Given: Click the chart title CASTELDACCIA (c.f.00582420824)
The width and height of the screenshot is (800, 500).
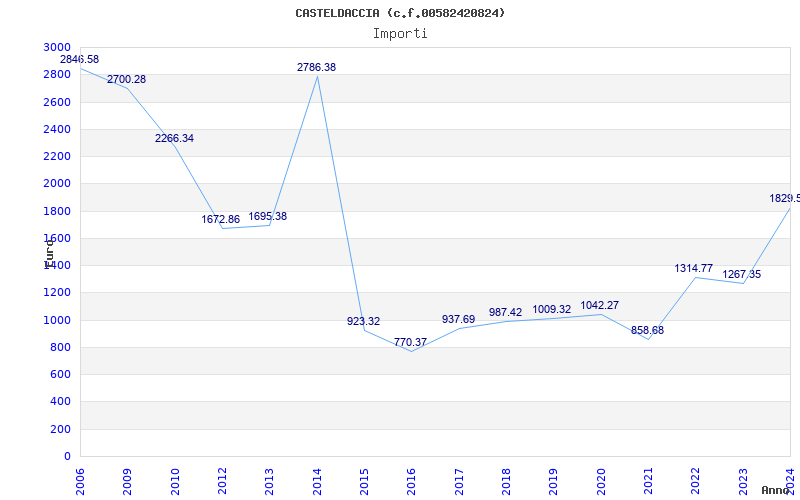Looking at the screenshot, I should pos(400,13).
